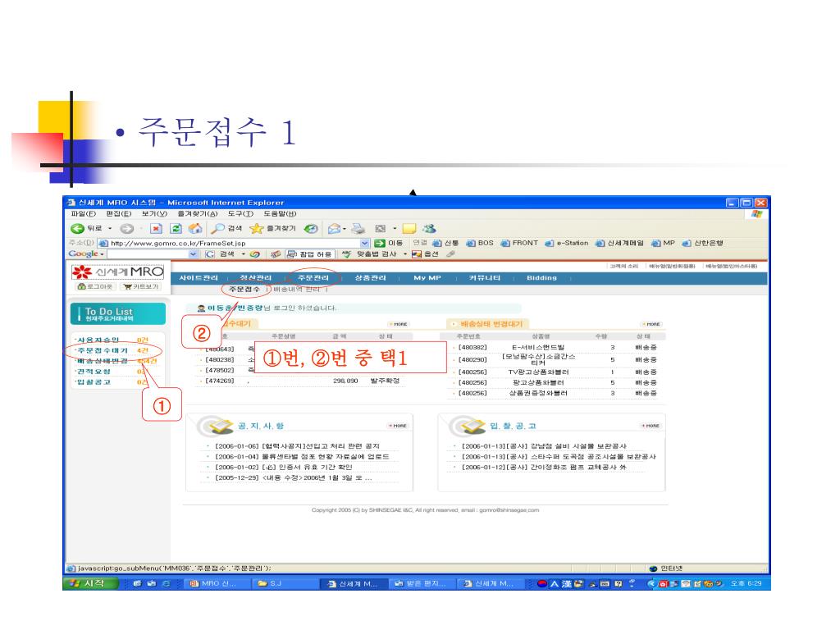Open 사용자승인 in To Do List
This screenshot has height=630, width=840.
(x=97, y=340)
